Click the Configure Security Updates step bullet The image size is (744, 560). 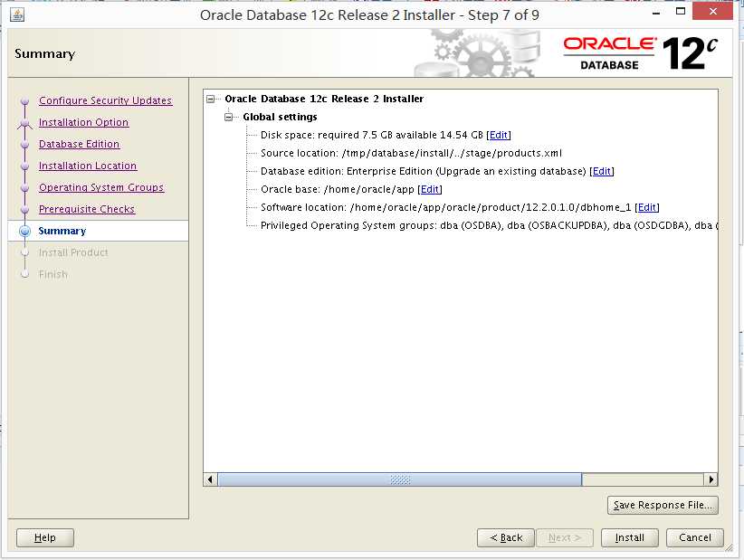click(x=24, y=101)
